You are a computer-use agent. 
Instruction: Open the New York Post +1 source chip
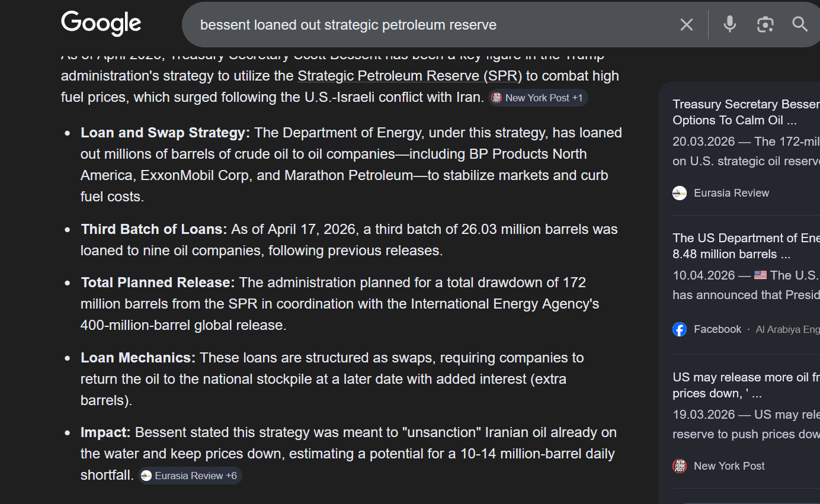click(x=538, y=98)
